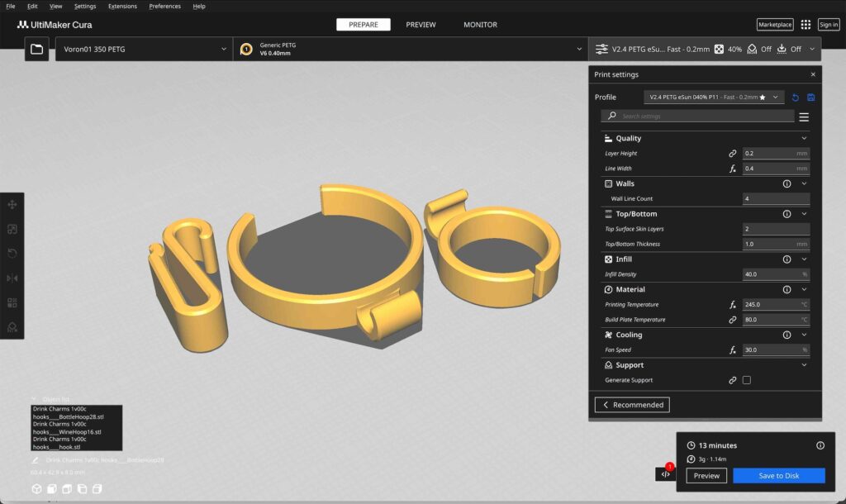Open the code notification icon with badge

pyautogui.click(x=665, y=473)
